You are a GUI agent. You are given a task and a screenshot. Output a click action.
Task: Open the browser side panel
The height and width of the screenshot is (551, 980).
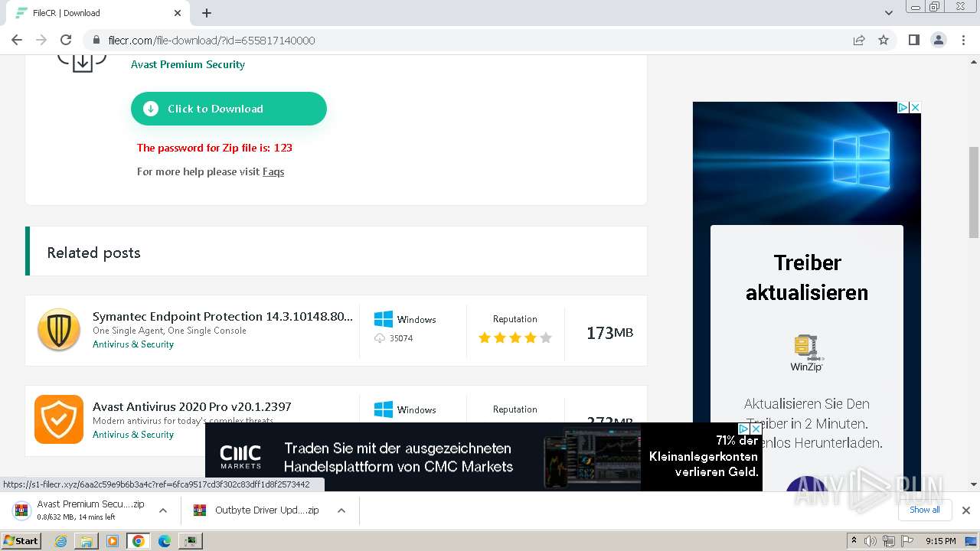pyautogui.click(x=913, y=40)
